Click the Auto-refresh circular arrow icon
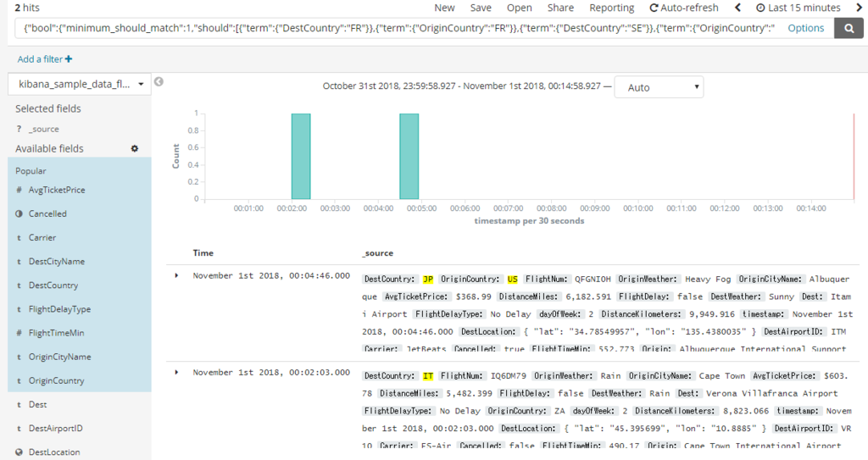This screenshot has height=460, width=868. point(654,8)
